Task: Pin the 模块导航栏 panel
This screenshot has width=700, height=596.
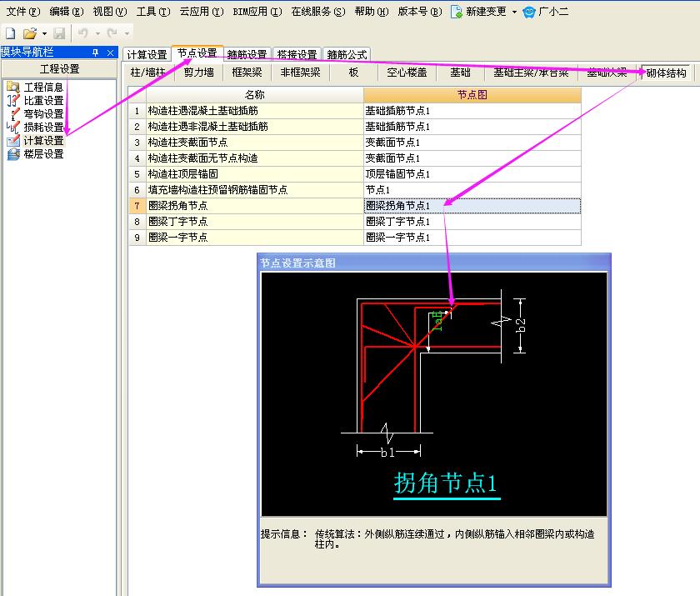Action: click(x=95, y=53)
